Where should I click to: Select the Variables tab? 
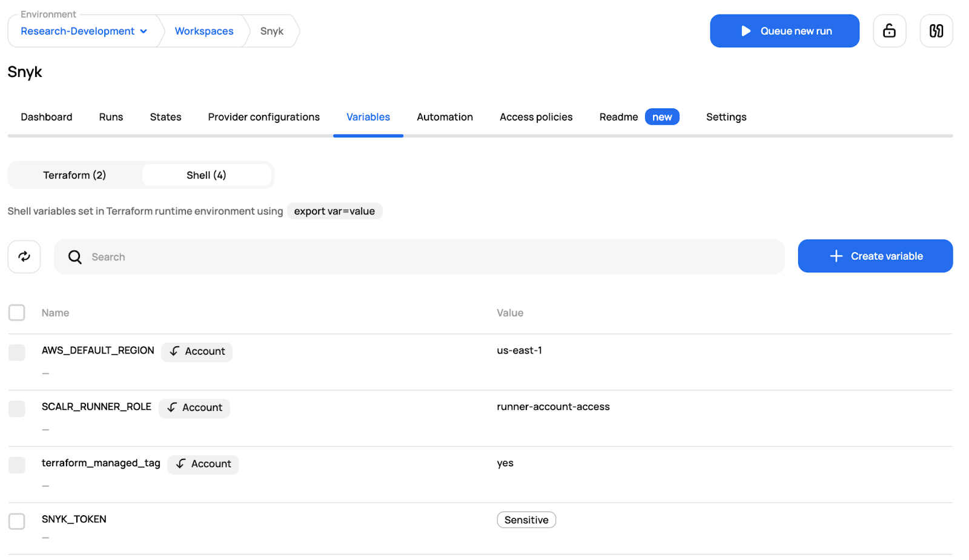pyautogui.click(x=368, y=117)
